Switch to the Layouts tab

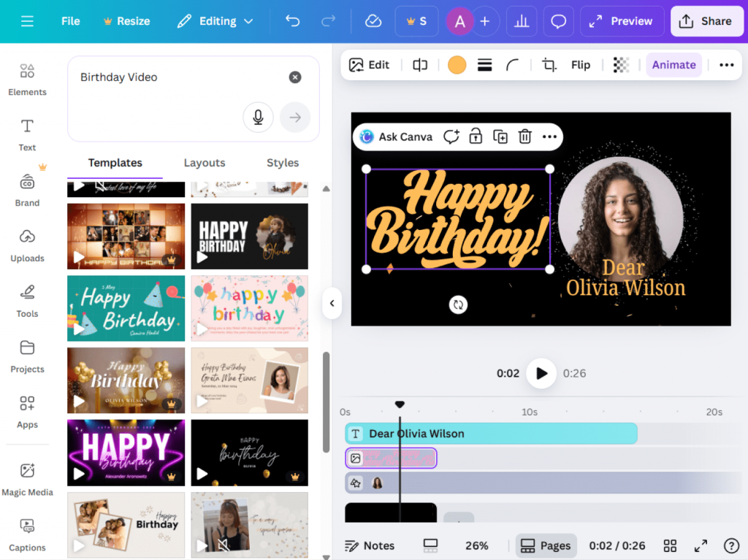tap(205, 163)
